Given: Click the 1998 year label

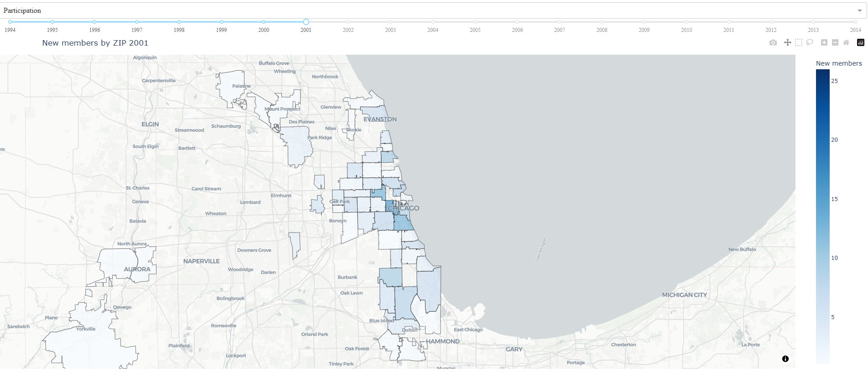Looking at the screenshot, I should pos(179,30).
